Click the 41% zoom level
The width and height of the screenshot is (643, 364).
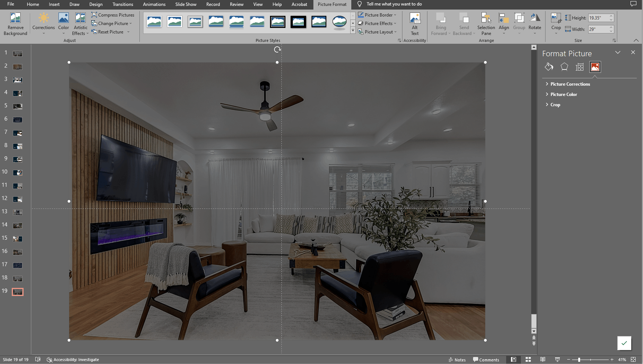tap(622, 360)
